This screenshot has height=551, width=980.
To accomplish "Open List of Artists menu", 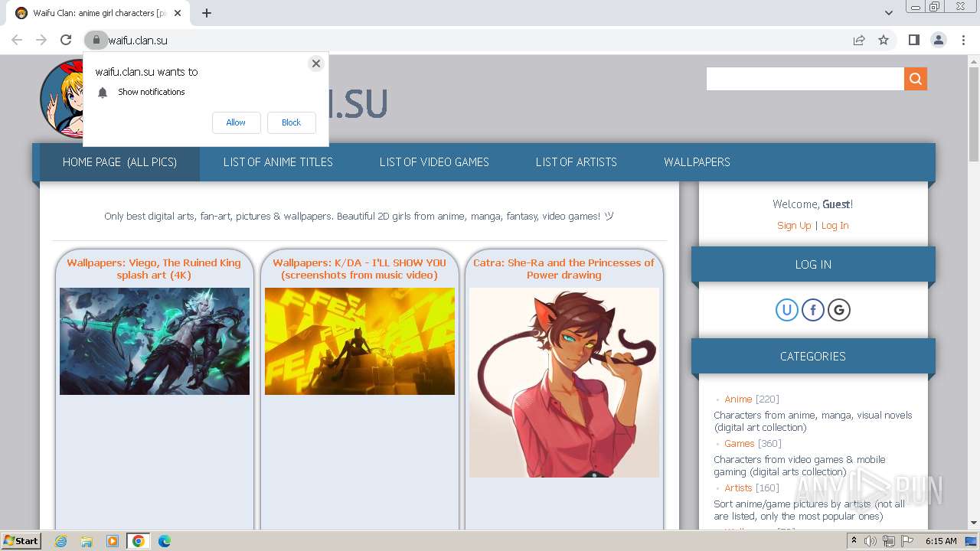I will click(x=576, y=162).
